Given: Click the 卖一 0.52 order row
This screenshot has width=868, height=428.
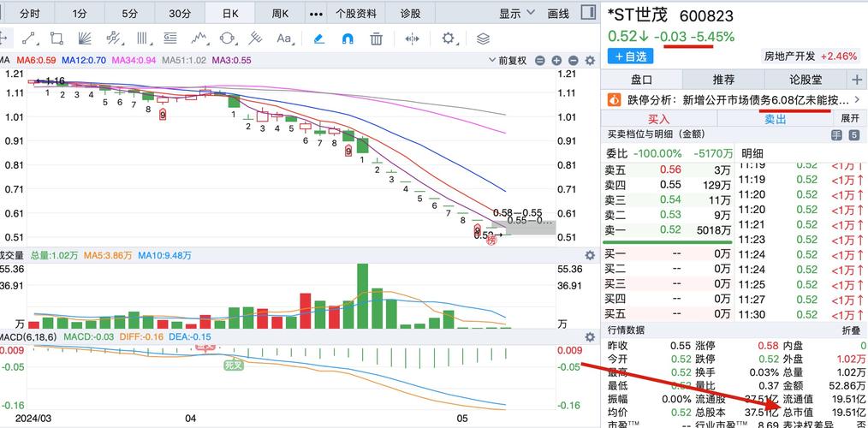Looking at the screenshot, I should (668, 230).
